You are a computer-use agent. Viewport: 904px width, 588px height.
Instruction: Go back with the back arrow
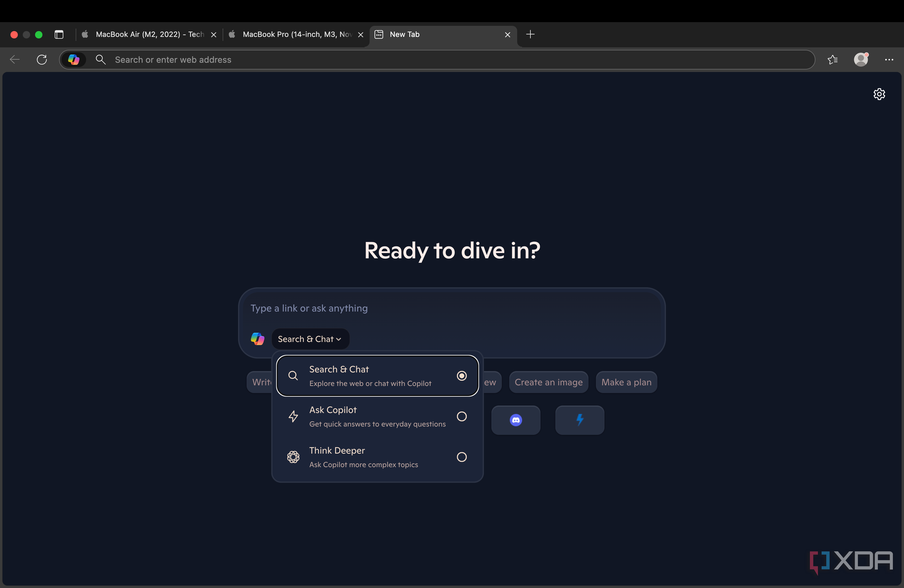tap(15, 60)
